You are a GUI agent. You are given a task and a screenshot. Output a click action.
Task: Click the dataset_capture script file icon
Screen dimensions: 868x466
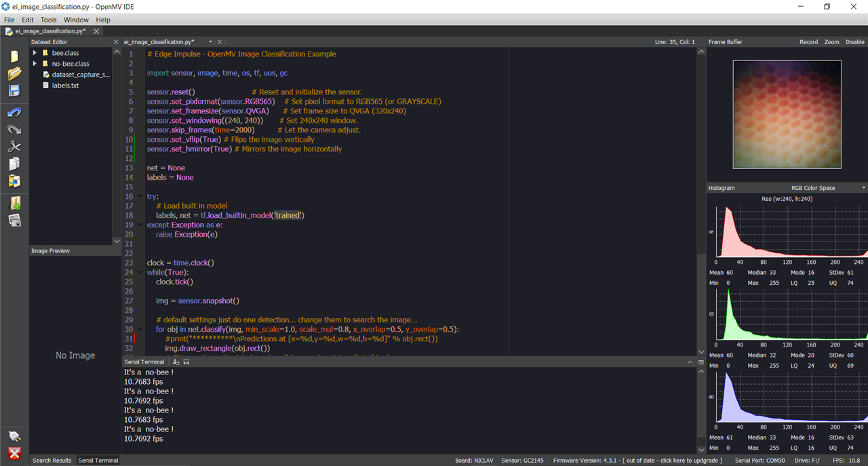(x=45, y=75)
